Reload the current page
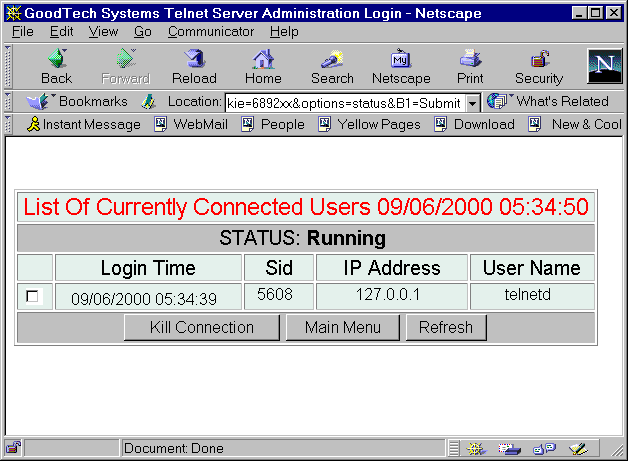Image resolution: width=628 pixels, height=461 pixels. coord(194,66)
